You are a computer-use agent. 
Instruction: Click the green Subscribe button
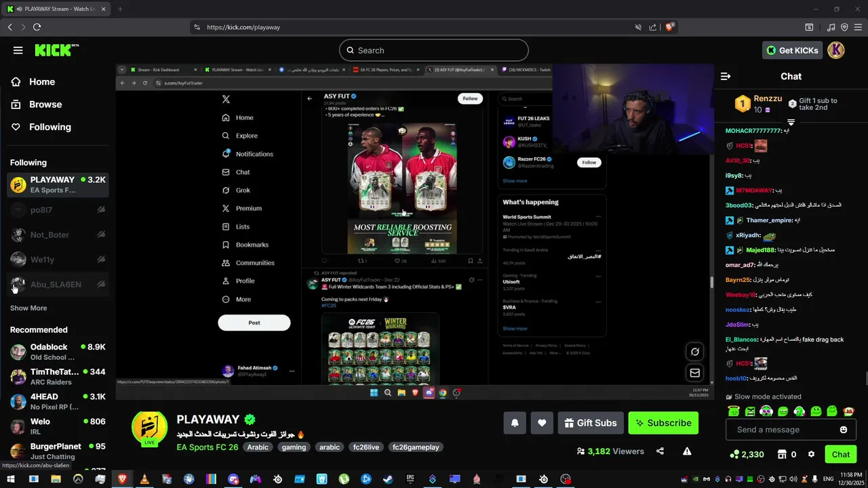tap(663, 423)
